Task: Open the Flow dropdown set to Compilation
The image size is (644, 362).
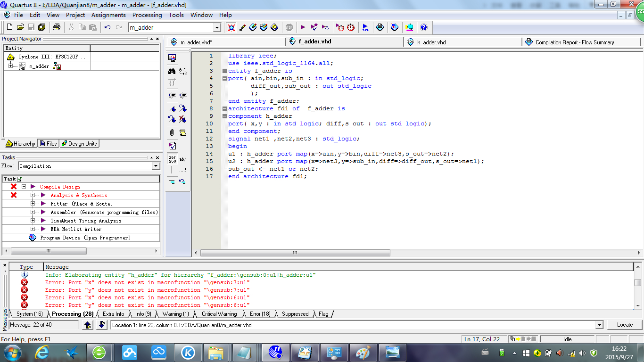Action: (156, 166)
